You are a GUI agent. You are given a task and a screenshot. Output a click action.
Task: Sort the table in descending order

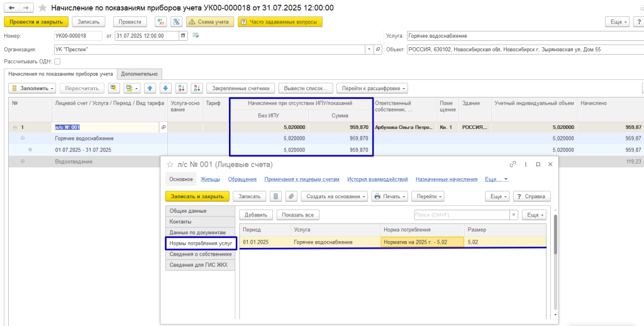196,88
